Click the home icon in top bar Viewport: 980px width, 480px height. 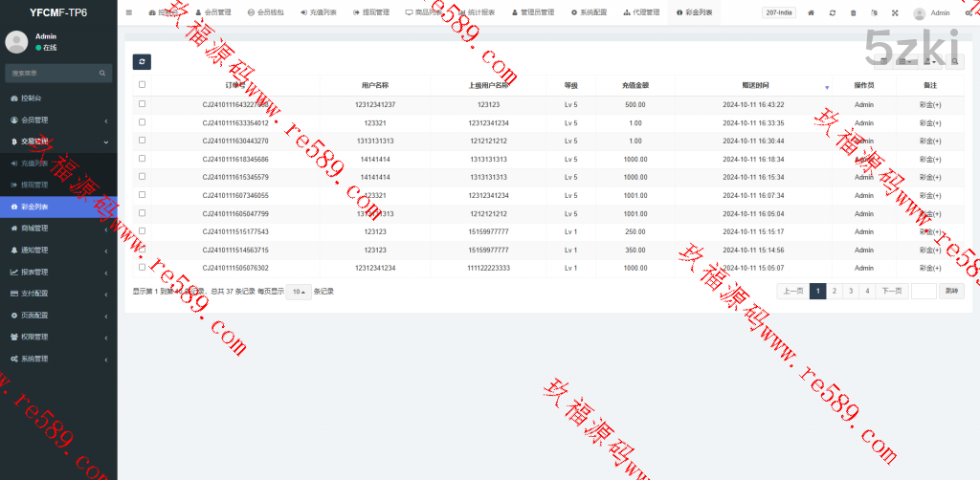tap(812, 13)
